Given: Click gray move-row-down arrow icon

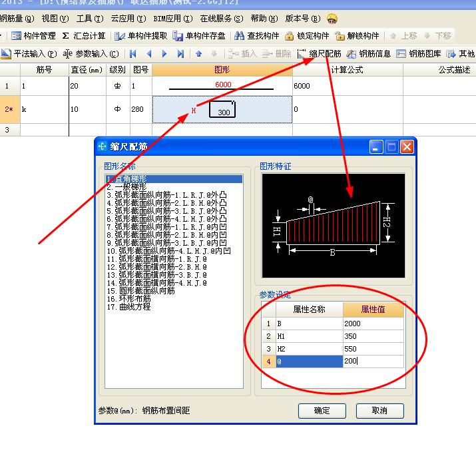Looking at the screenshot, I should tap(214, 54).
